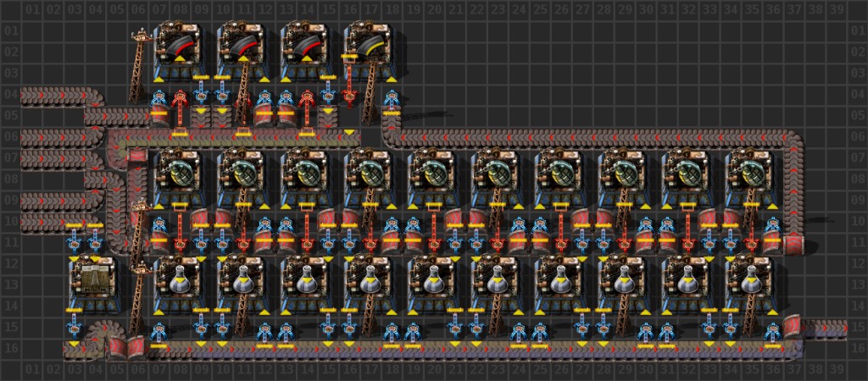Open the science pack assembler at columns 16-18
Image resolution: width=868 pixels, height=381 pixels.
(x=370, y=284)
